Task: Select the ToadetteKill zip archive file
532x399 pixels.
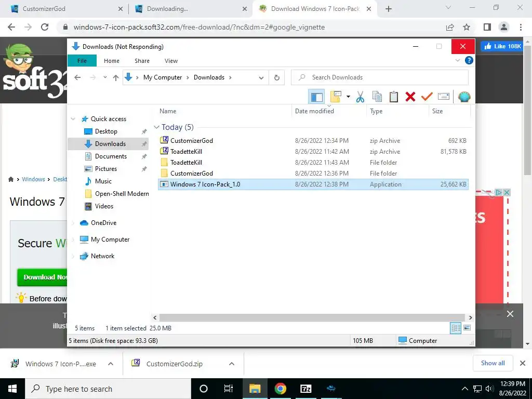Action: click(x=313, y=152)
